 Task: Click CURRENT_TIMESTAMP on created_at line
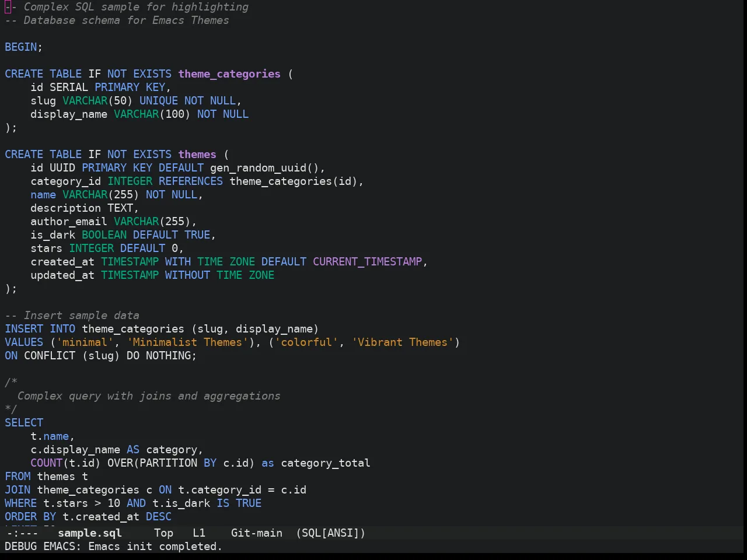368,261
